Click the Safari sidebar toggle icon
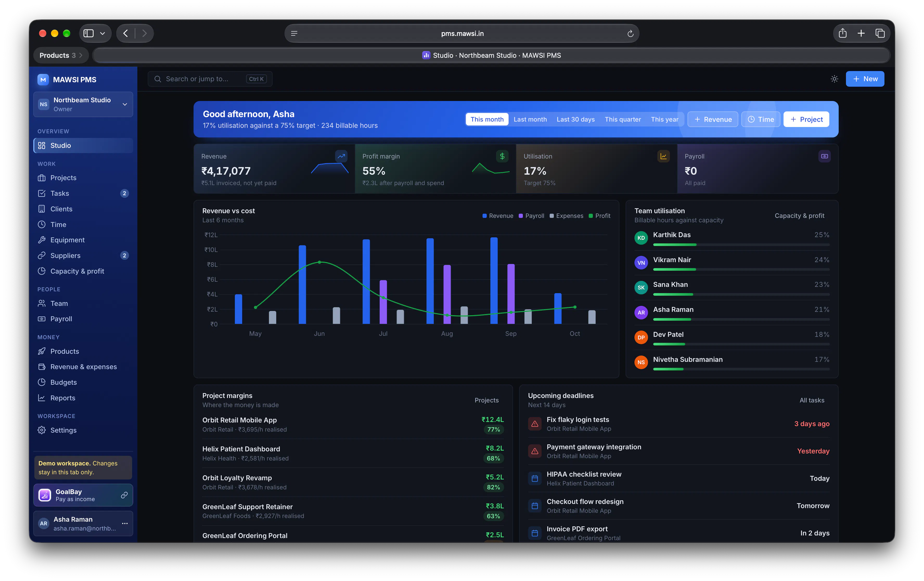This screenshot has height=581, width=924. pyautogui.click(x=89, y=33)
